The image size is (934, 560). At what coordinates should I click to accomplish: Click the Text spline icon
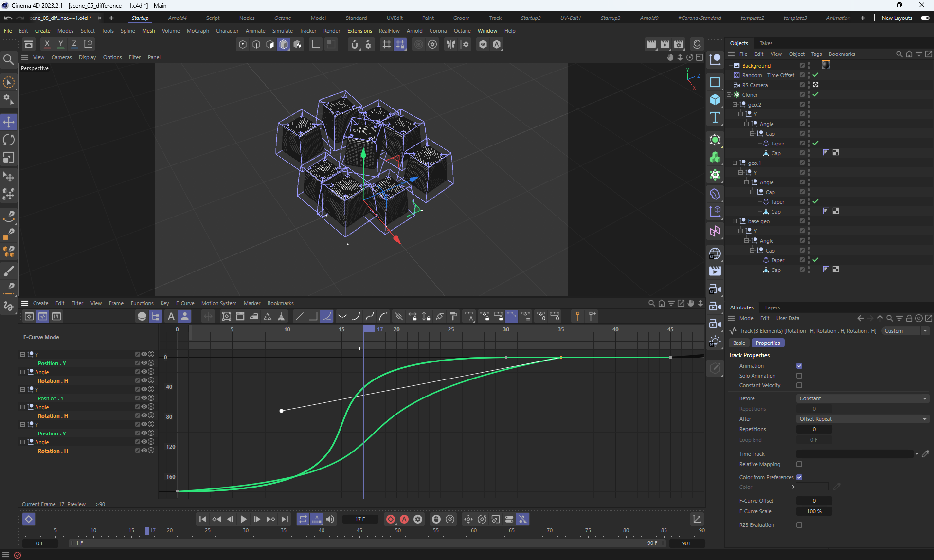pos(715,117)
